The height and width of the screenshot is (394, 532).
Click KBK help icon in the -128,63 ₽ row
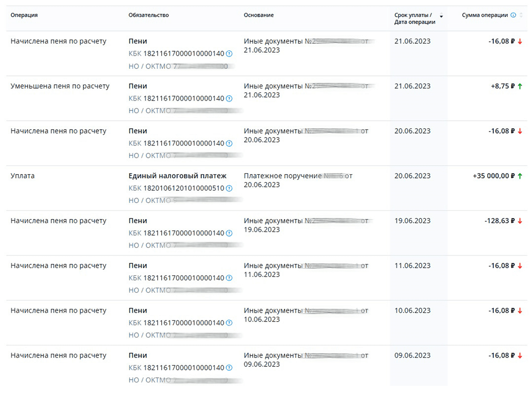(x=229, y=233)
